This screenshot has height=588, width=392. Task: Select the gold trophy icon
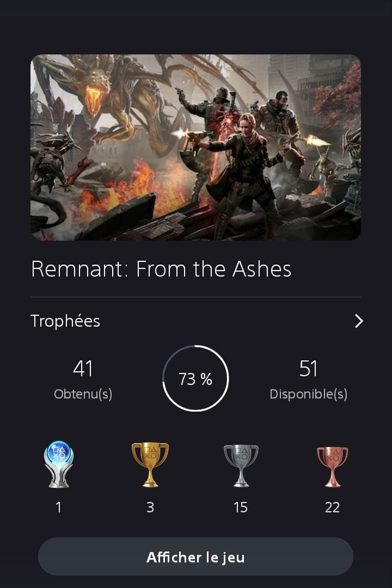[x=150, y=464]
